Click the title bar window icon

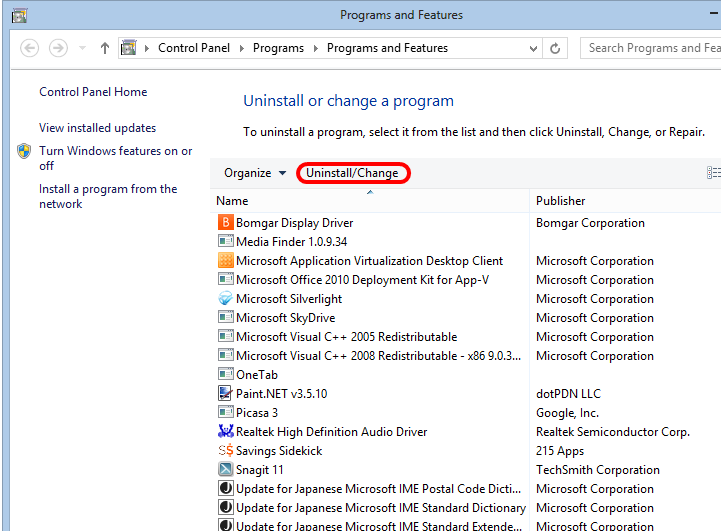pos(19,16)
